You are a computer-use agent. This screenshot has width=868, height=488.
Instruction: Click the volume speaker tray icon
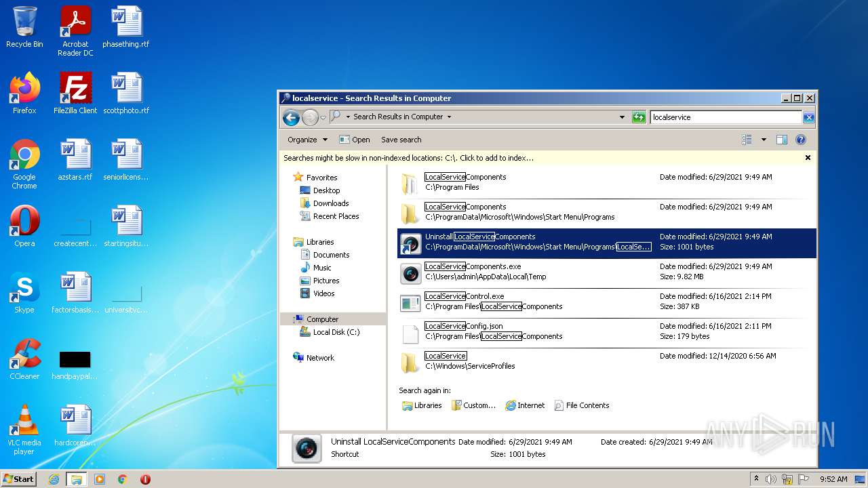click(x=771, y=479)
